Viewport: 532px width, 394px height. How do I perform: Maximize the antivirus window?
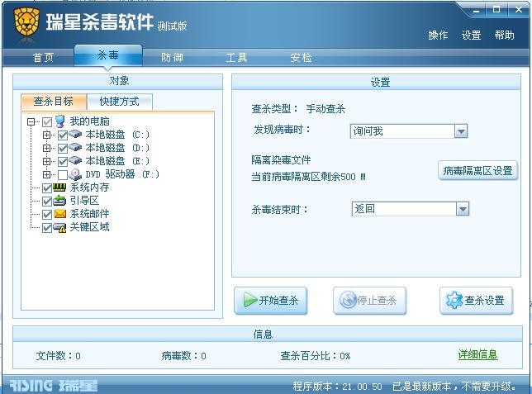point(496,10)
